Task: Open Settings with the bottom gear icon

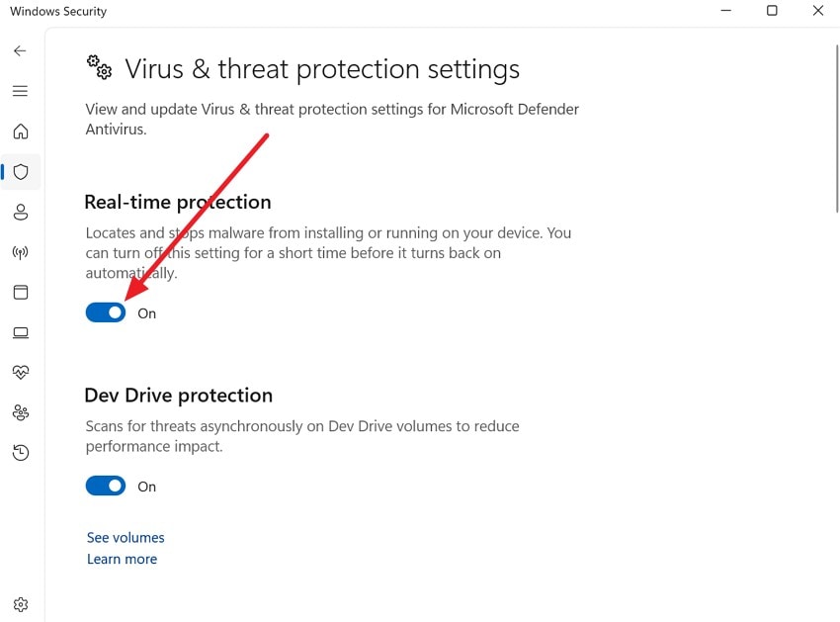Action: click(20, 604)
